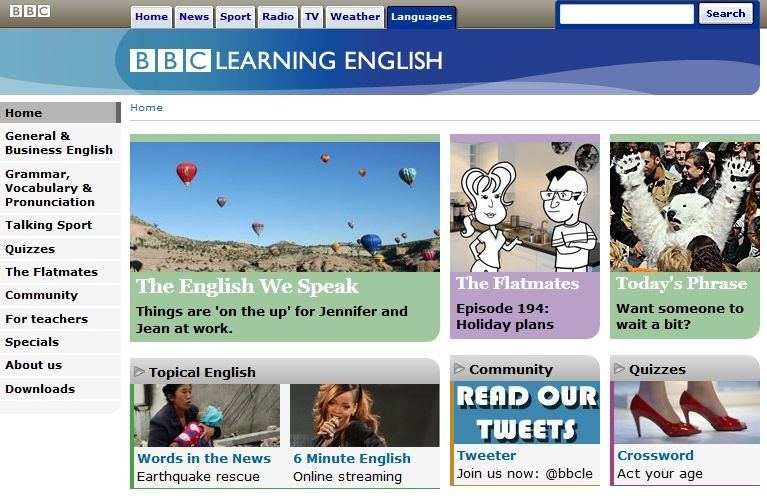Screen dimensions: 767x500
Task: Open the Languages tab
Action: coord(421,17)
